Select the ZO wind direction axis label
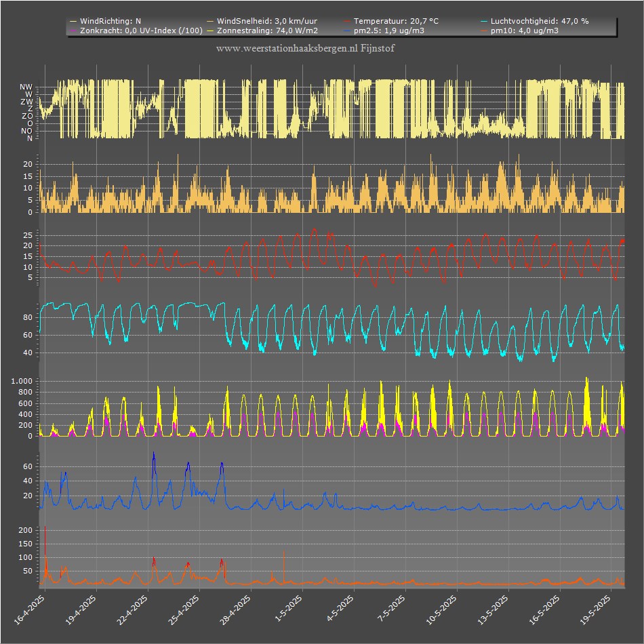Viewport: 644px width, 644px height. (27, 117)
